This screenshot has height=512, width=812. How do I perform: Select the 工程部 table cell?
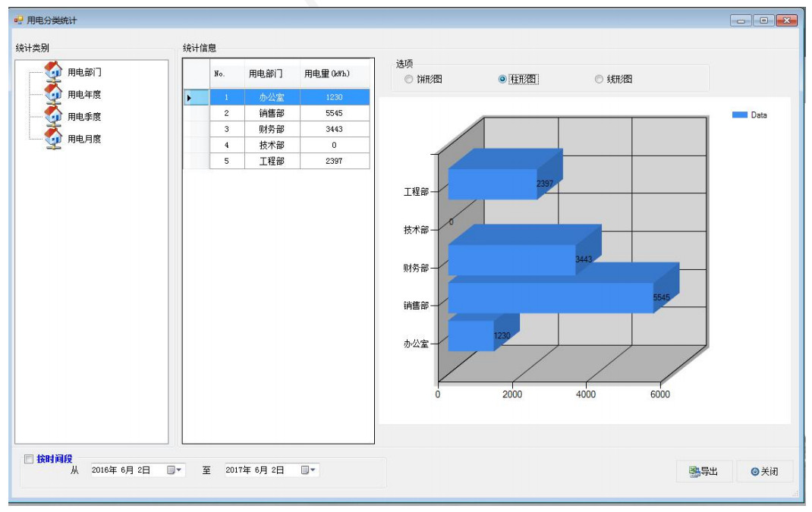272,161
